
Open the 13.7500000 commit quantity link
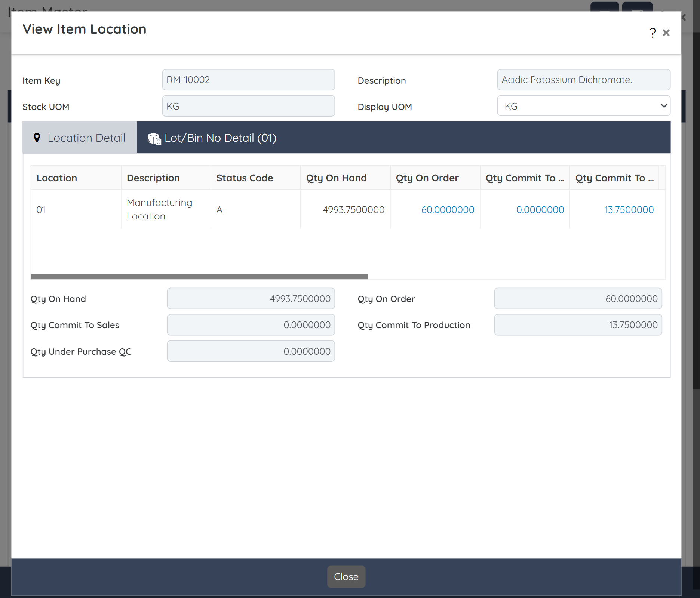click(629, 210)
